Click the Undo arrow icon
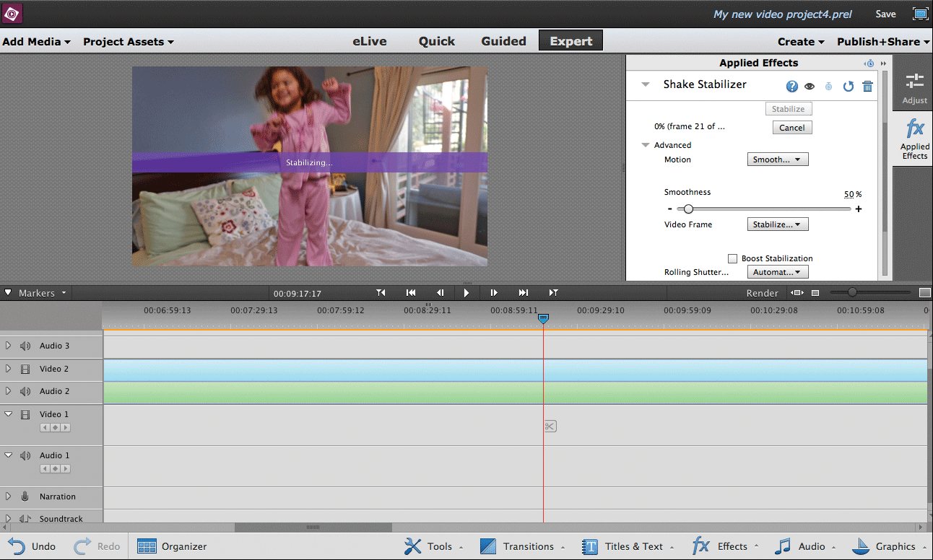Screen dimensions: 933x560 16,546
